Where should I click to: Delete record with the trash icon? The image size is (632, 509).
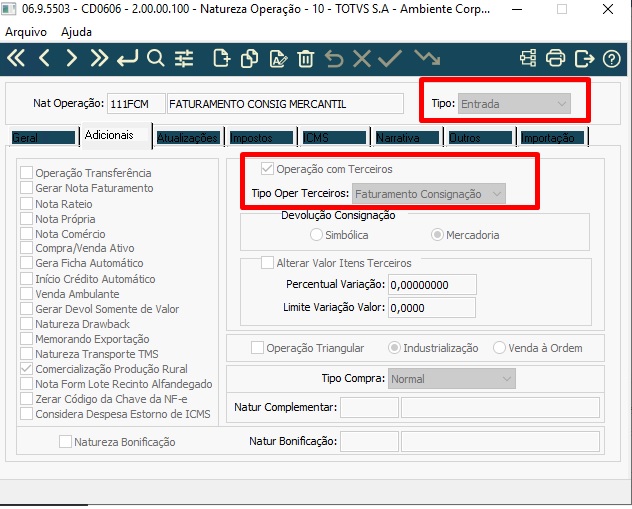(306, 58)
